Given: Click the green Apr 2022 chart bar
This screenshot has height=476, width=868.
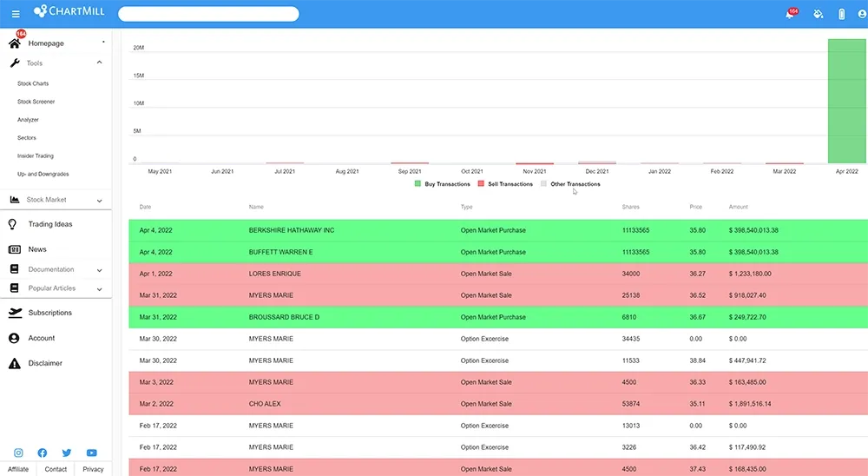Looking at the screenshot, I should pyautogui.click(x=847, y=101).
